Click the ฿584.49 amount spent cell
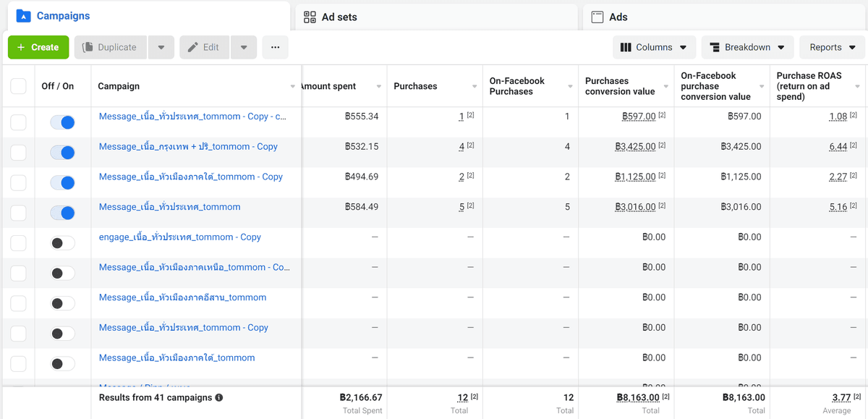868x419 pixels. coord(362,207)
